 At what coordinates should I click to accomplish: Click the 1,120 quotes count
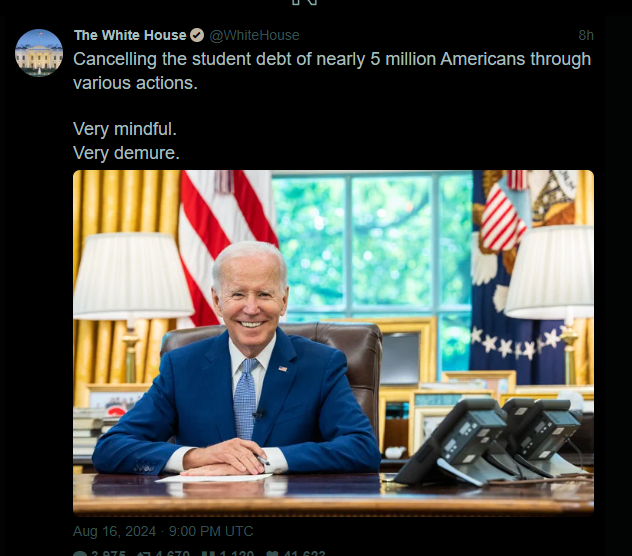tap(237, 554)
